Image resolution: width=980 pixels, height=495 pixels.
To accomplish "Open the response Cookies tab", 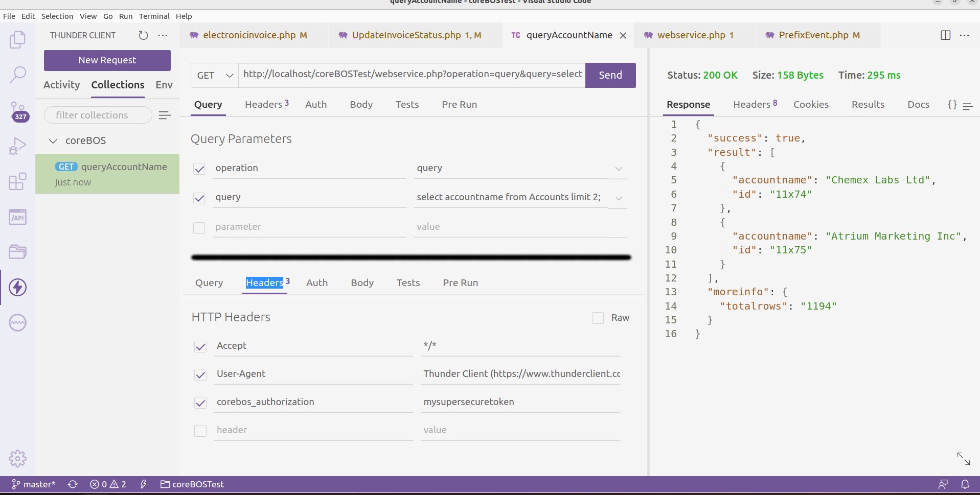I will click(x=811, y=104).
